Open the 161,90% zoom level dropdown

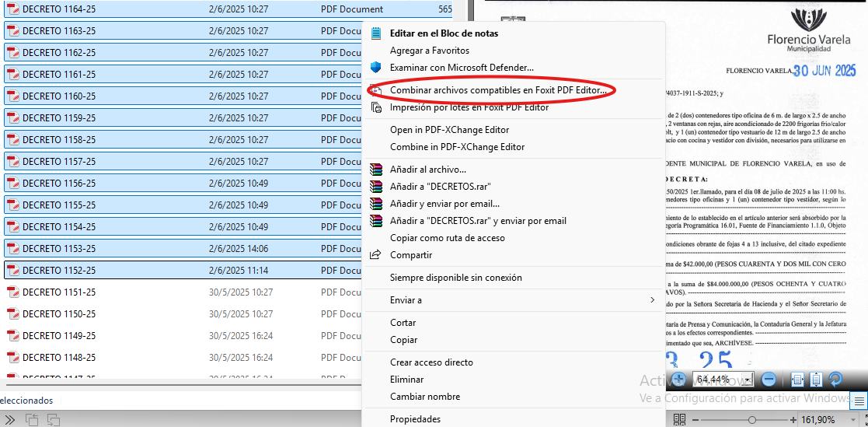(853, 420)
